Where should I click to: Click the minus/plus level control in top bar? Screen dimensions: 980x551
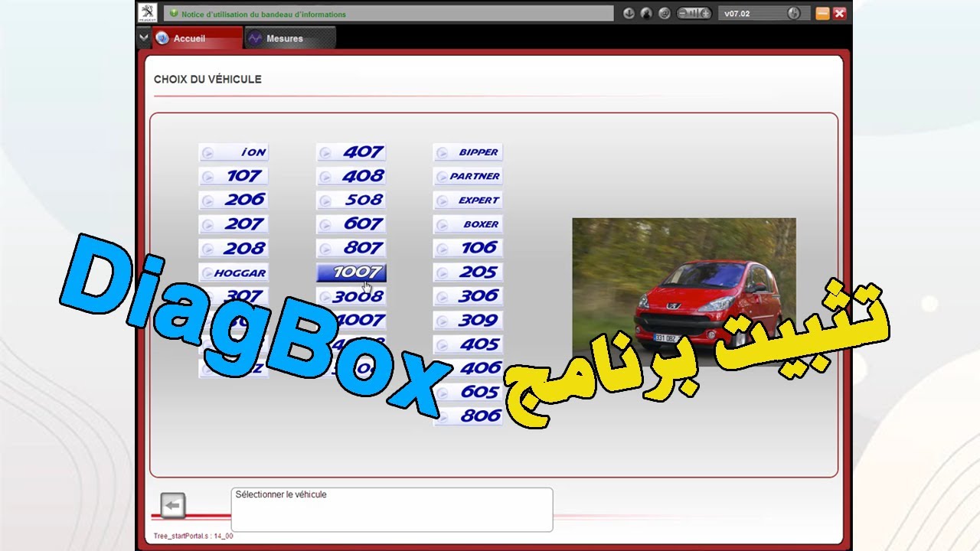click(694, 13)
